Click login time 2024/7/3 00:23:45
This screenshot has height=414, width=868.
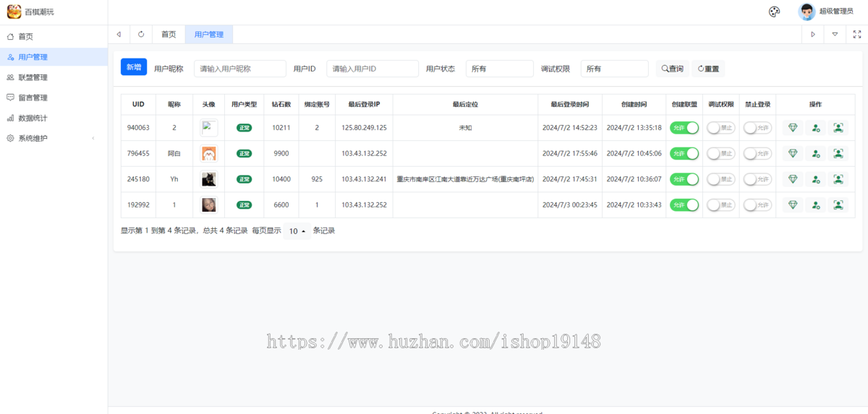click(570, 205)
